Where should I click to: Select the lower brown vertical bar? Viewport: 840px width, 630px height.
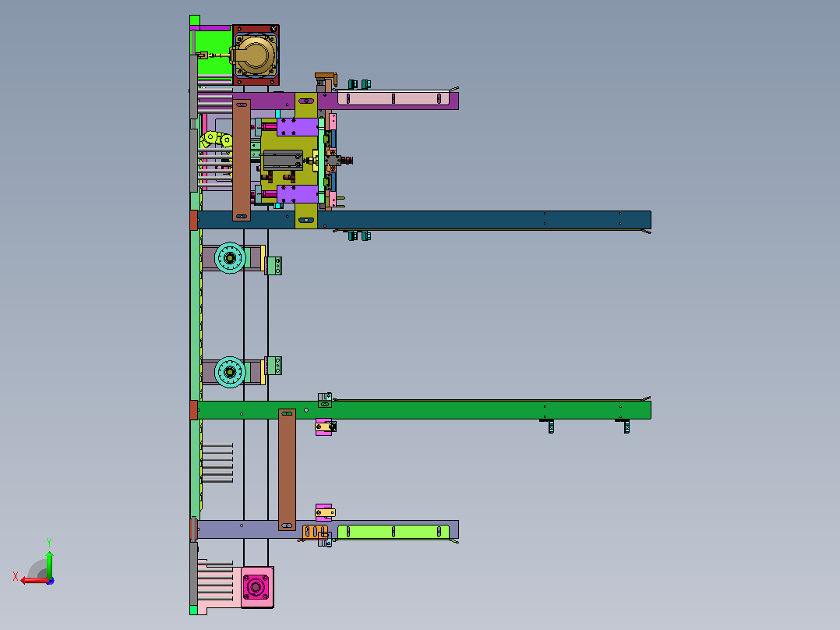(287, 469)
